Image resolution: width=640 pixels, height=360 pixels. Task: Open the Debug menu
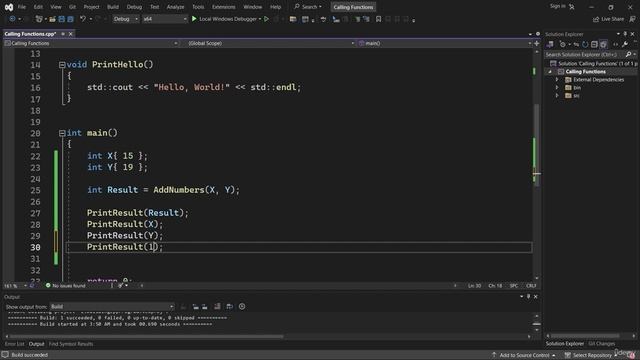coord(134,7)
